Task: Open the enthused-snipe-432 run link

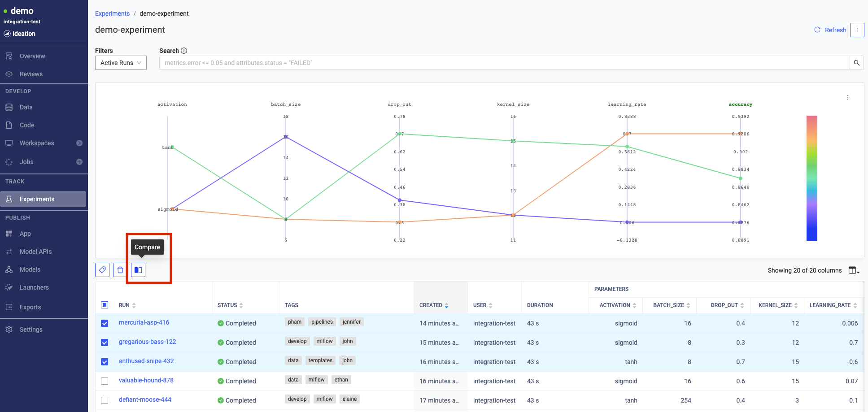Action: pos(146,361)
